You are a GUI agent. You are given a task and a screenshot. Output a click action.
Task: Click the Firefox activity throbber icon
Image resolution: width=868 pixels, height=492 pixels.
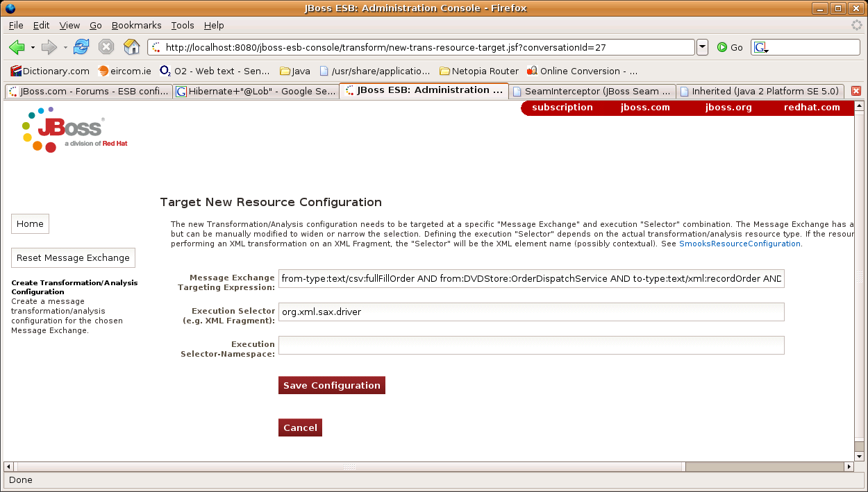click(x=856, y=25)
